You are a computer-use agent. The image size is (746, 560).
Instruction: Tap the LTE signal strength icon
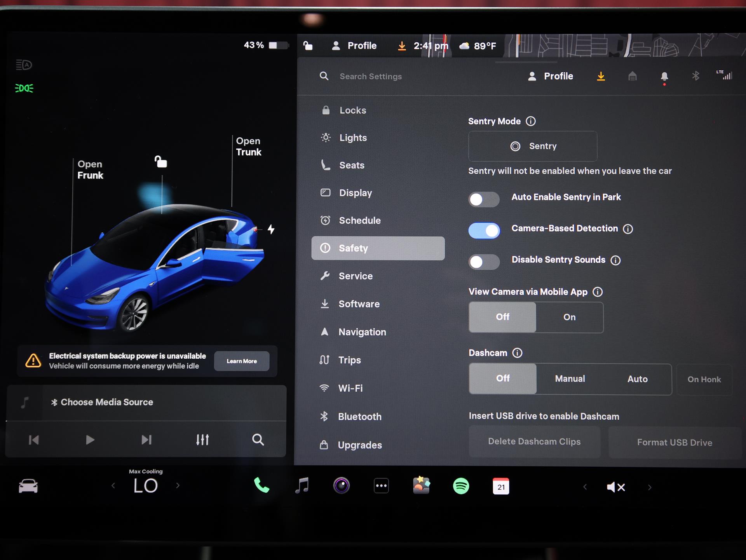click(725, 75)
